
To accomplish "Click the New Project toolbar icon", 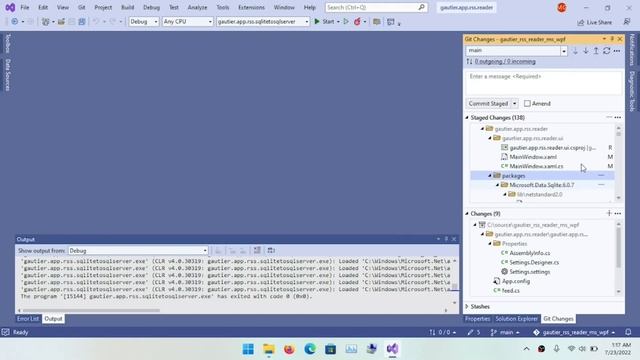I will click(45, 22).
